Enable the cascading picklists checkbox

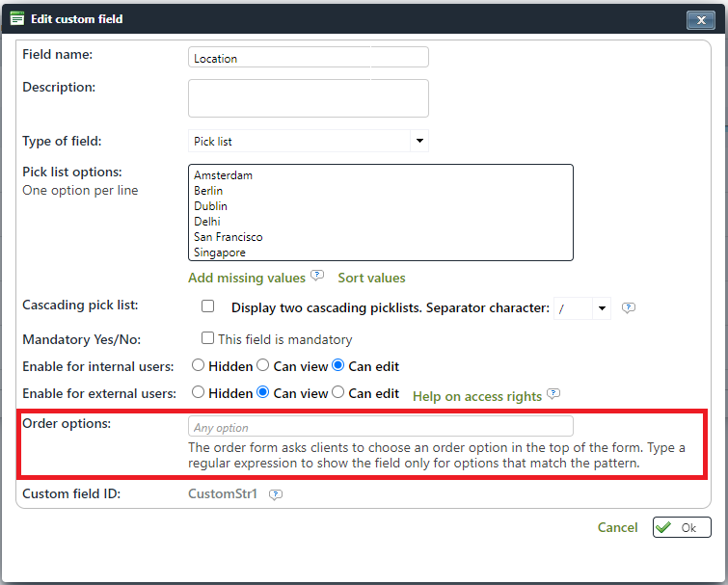pos(207,307)
